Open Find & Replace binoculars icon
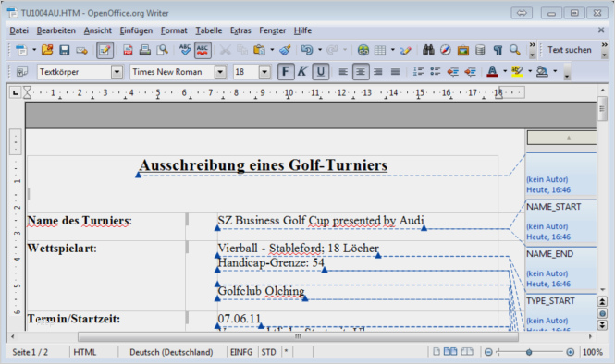 pos(428,50)
